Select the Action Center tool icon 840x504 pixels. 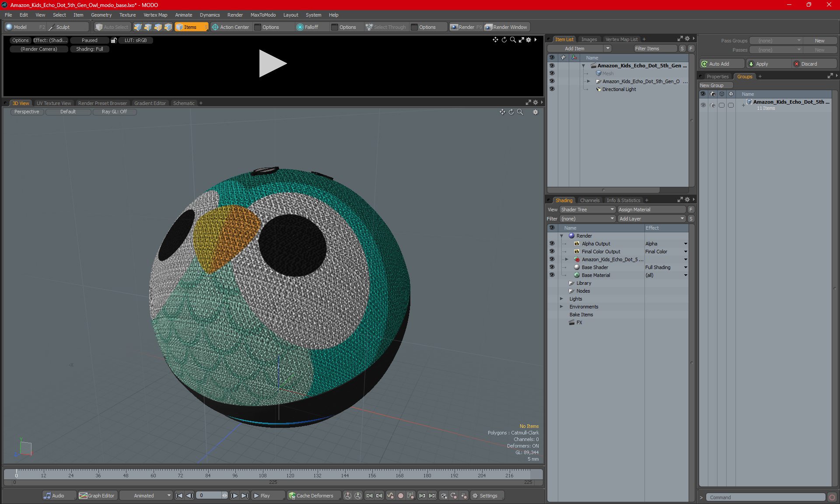(215, 27)
